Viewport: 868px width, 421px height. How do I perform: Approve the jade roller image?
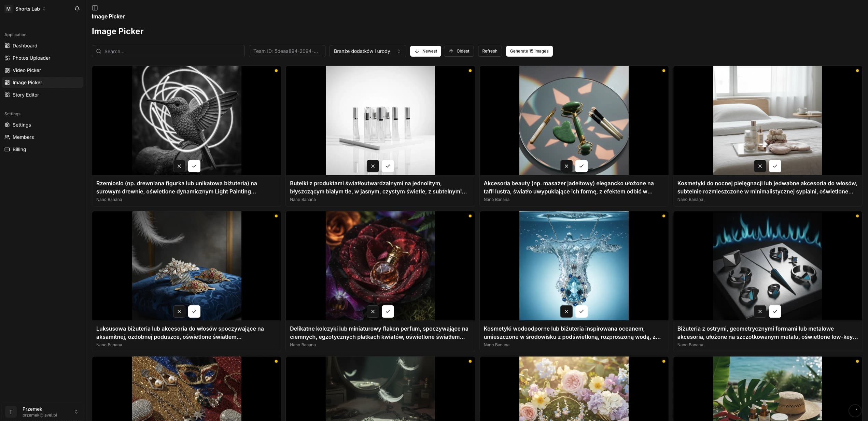point(582,166)
